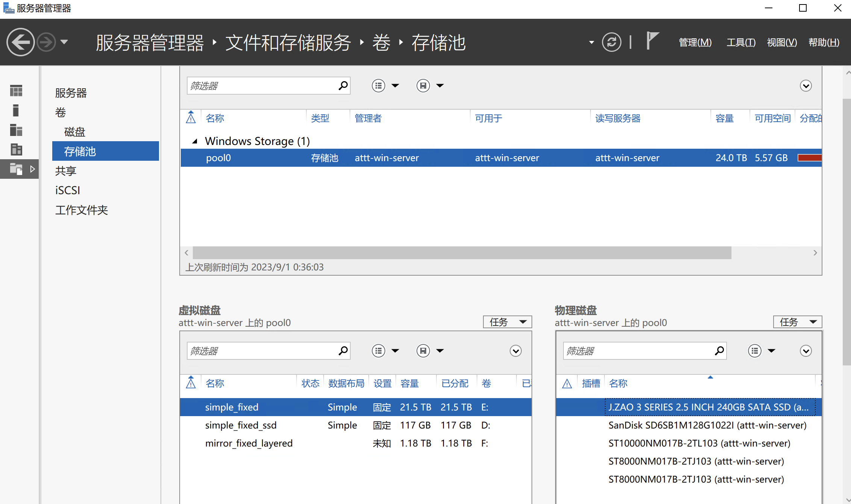Viewport: 851px width, 504px height.
Task: Click the refresh icon in header
Action: tap(612, 42)
